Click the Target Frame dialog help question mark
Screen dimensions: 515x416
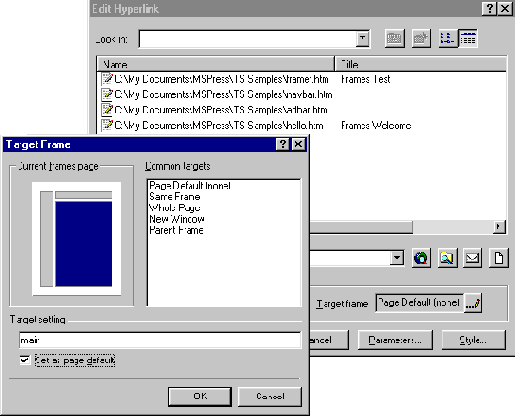coord(283,144)
